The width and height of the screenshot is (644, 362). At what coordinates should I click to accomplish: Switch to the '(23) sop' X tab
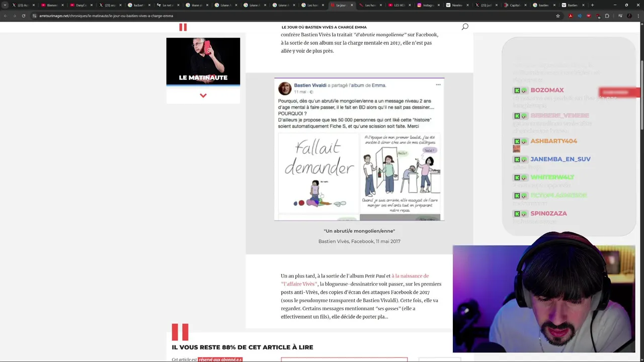click(x=110, y=5)
